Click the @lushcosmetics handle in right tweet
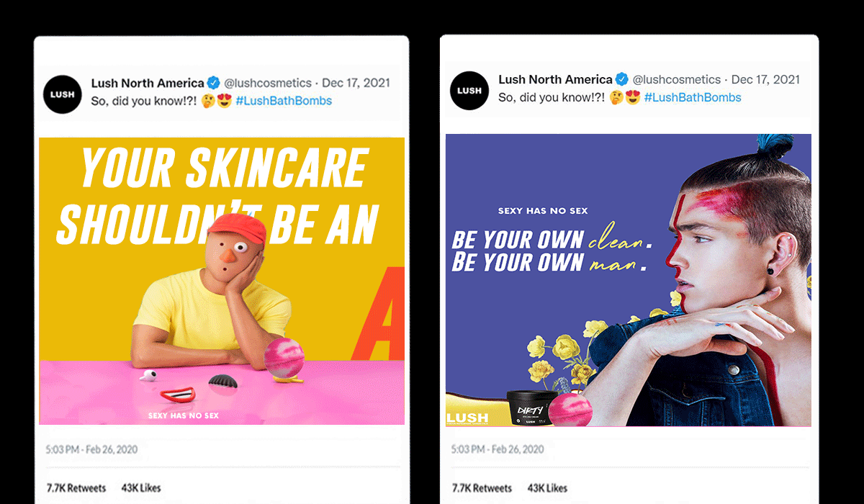864x504 pixels. pos(676,79)
